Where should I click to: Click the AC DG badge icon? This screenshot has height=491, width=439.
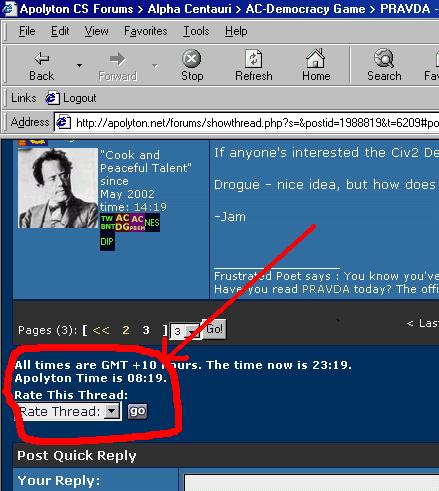[x=122, y=223]
